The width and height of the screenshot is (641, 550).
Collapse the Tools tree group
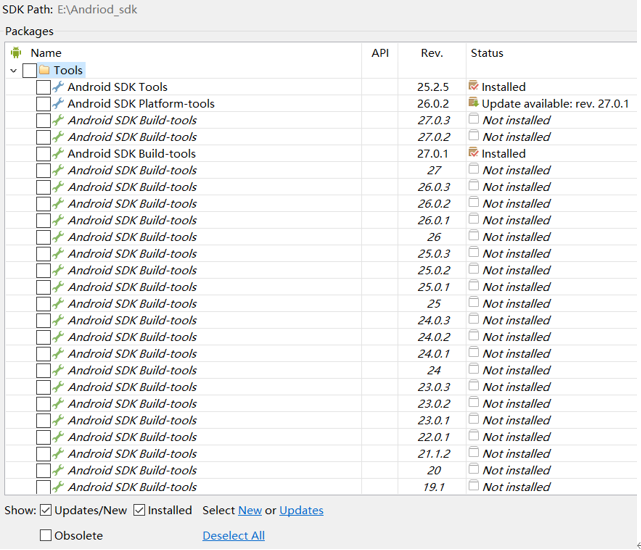13,70
